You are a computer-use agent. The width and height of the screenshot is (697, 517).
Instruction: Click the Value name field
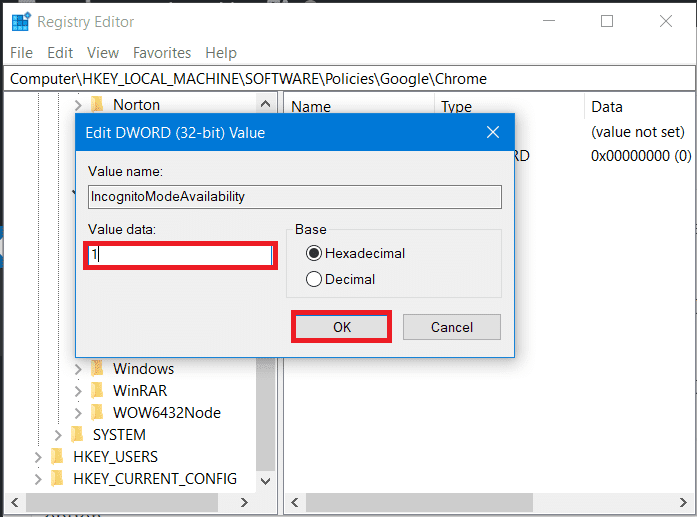pyautogui.click(x=295, y=196)
